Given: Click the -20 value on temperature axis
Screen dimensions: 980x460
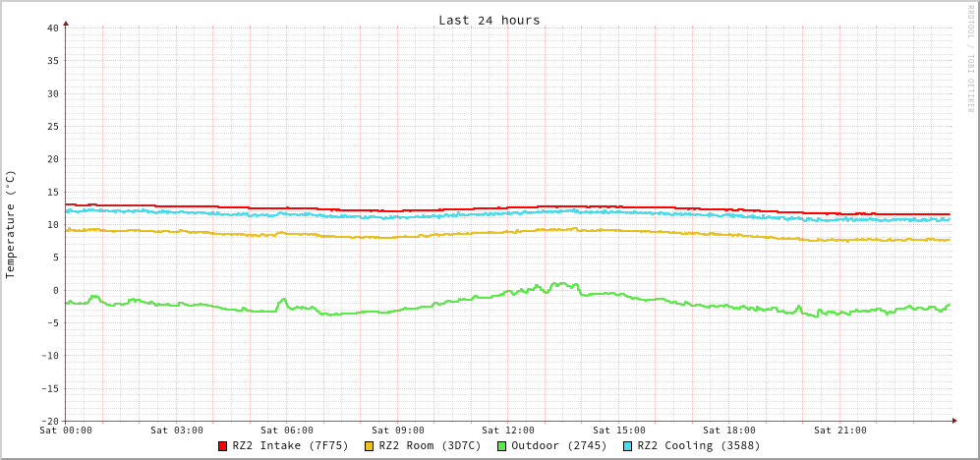Looking at the screenshot, I should pyautogui.click(x=49, y=421).
